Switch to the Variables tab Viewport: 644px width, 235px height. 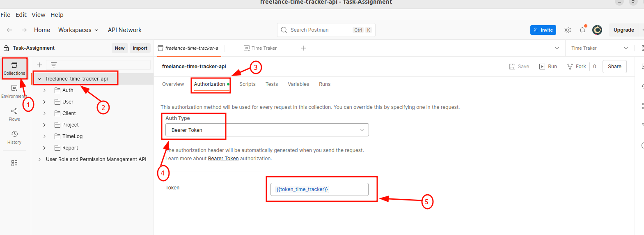click(298, 84)
